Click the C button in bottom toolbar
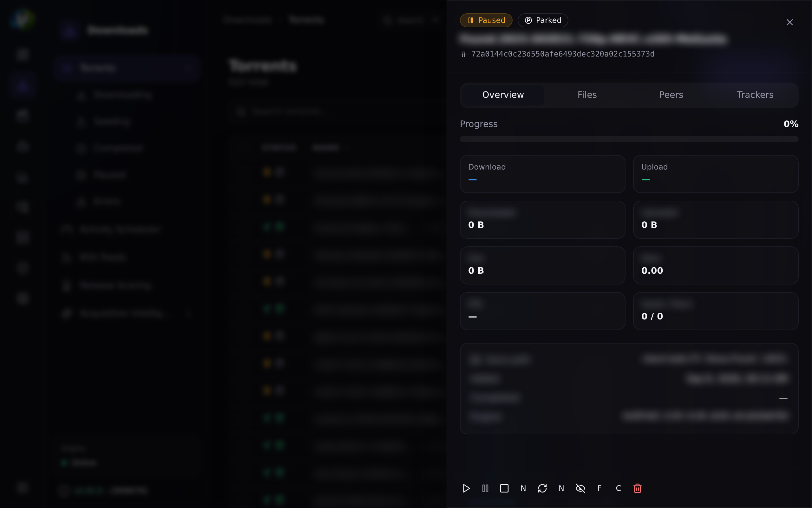This screenshot has width=812, height=508. 619,488
